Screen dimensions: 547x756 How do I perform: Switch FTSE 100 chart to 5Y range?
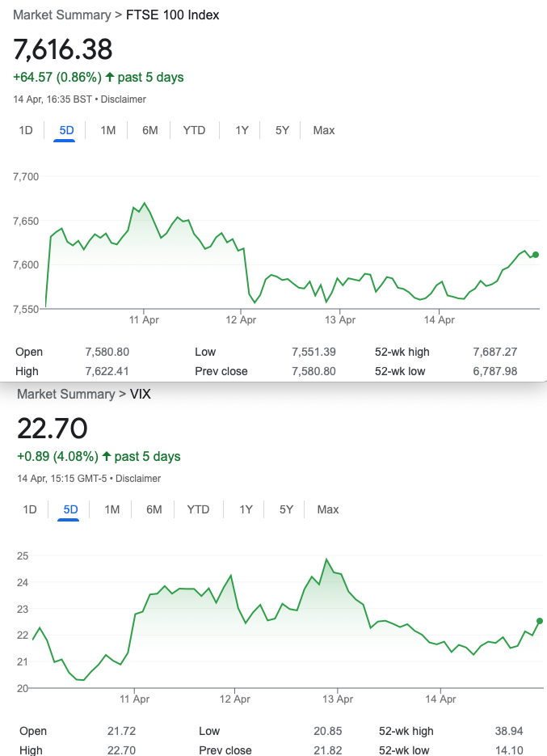point(283,130)
